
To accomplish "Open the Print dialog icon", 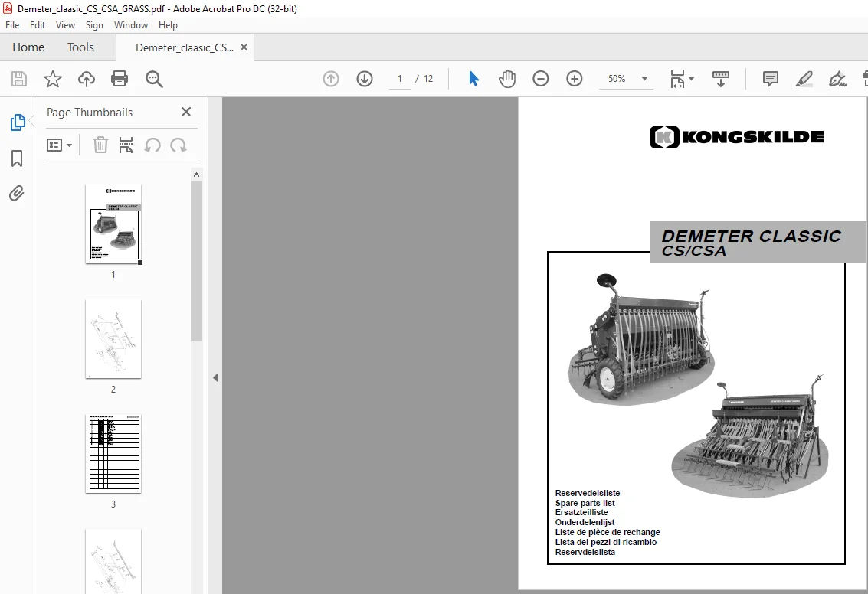I will 120,79.
